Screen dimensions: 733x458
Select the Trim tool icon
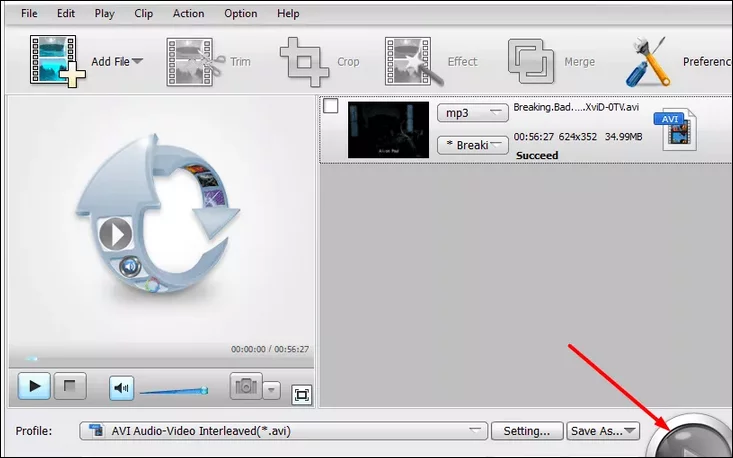coord(195,62)
